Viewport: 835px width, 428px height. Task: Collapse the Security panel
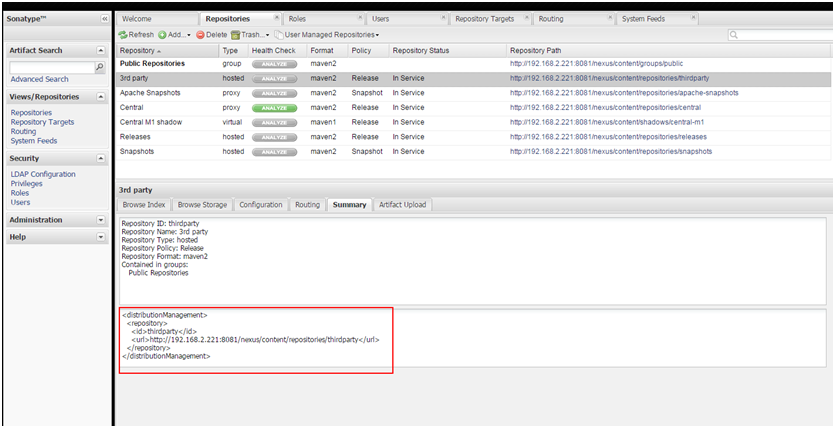pos(101,158)
